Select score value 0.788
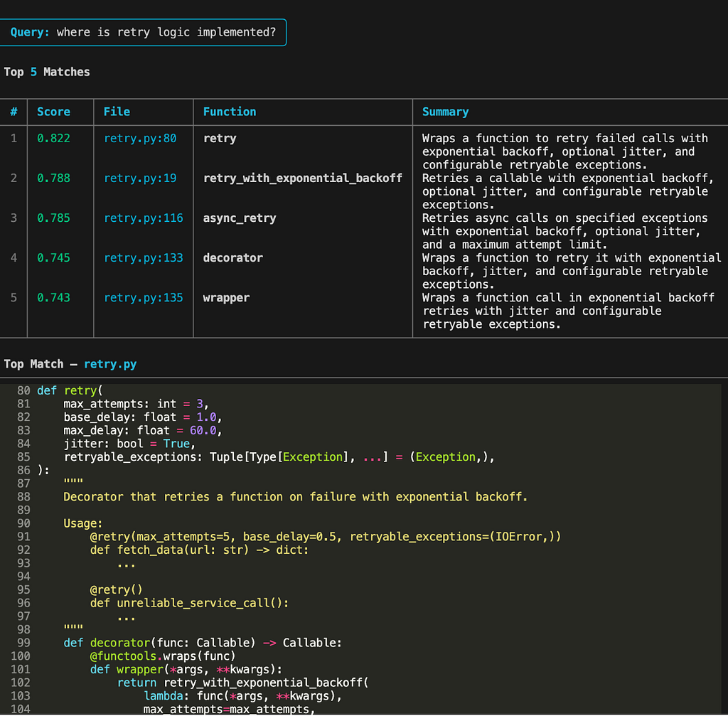This screenshot has width=728, height=716. (x=53, y=178)
